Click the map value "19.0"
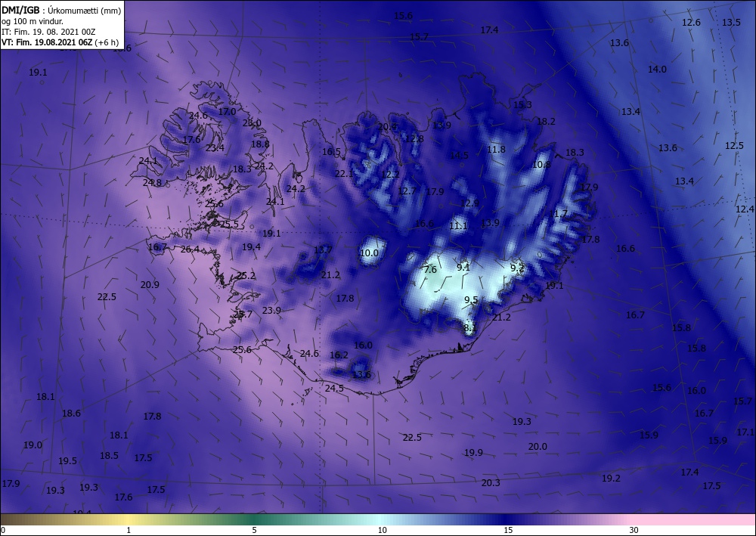The height and width of the screenshot is (536, 756). click(x=33, y=445)
